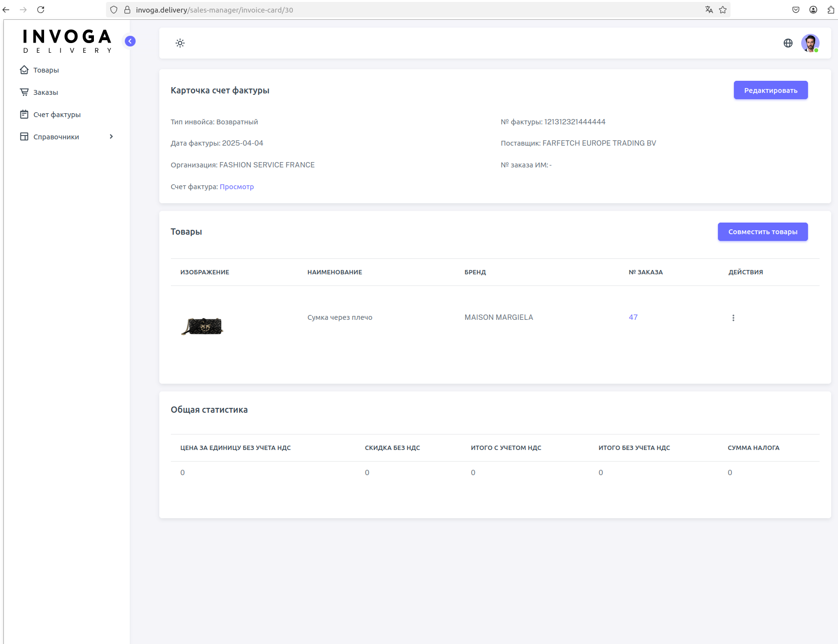
Task: Click the Общая статистика heading
Action: point(209,410)
